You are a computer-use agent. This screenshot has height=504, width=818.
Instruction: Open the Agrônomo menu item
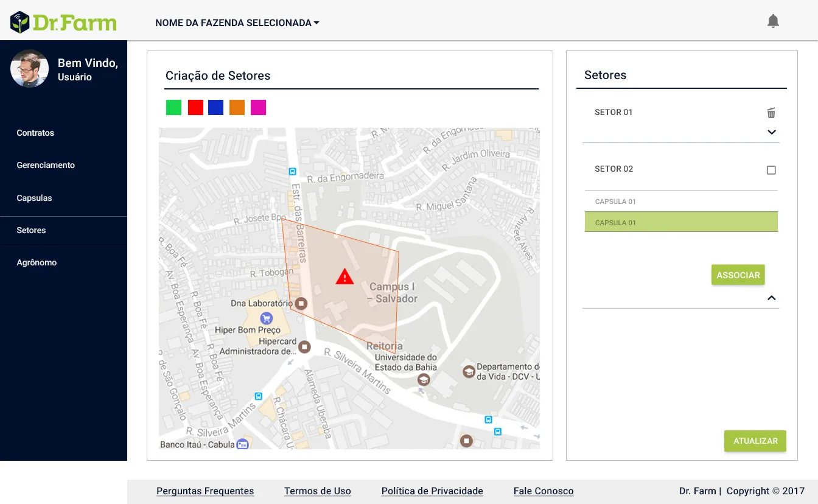(x=37, y=262)
